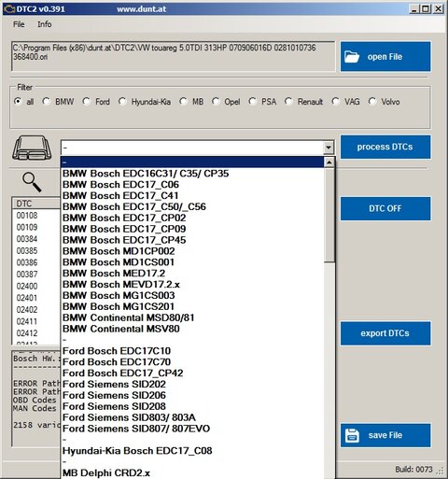Select the Volvo filter radio button
448x479 pixels.
click(372, 102)
